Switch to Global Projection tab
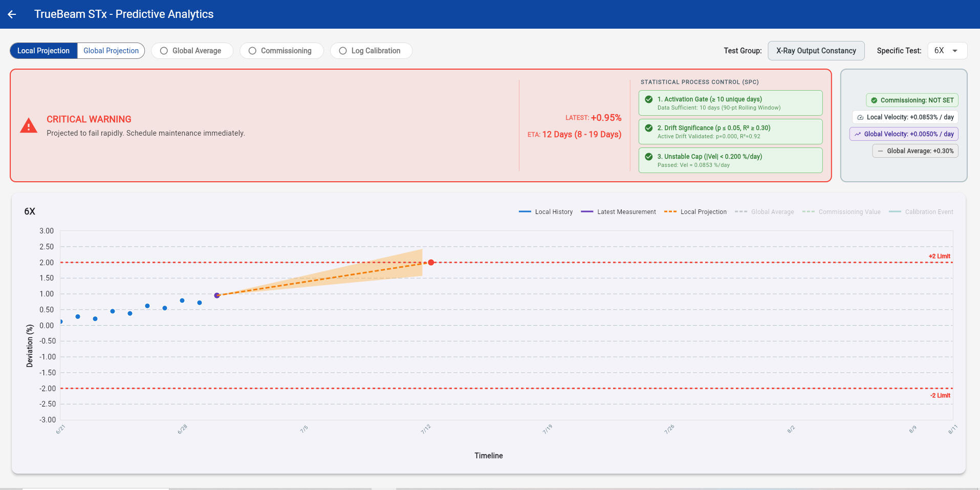 pyautogui.click(x=111, y=51)
